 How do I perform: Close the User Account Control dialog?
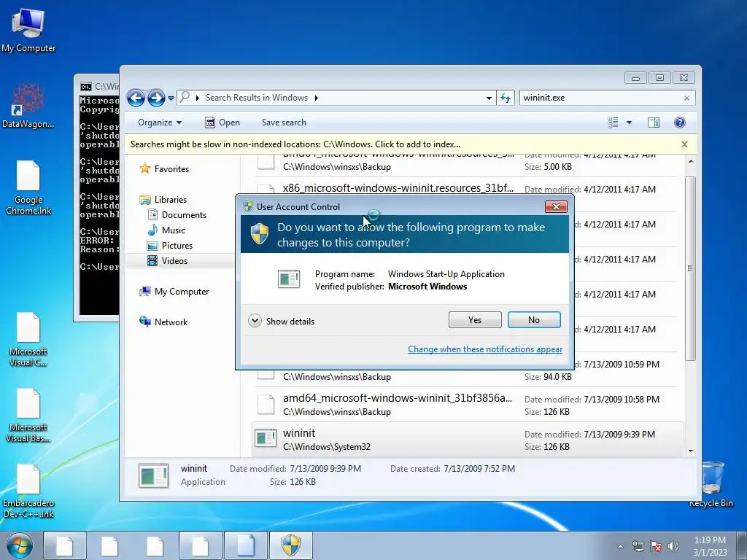[x=555, y=206]
